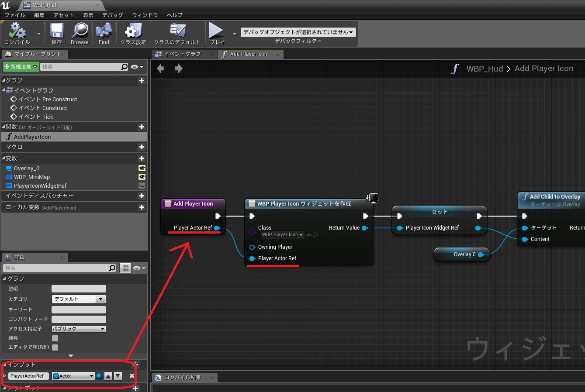
Task: Move PlayerActorRef input up
Action: (x=108, y=376)
